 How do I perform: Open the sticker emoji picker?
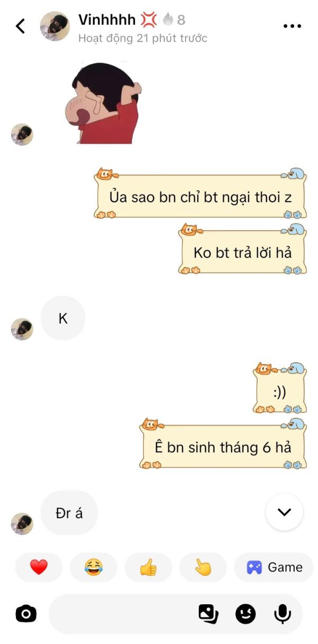click(x=245, y=614)
